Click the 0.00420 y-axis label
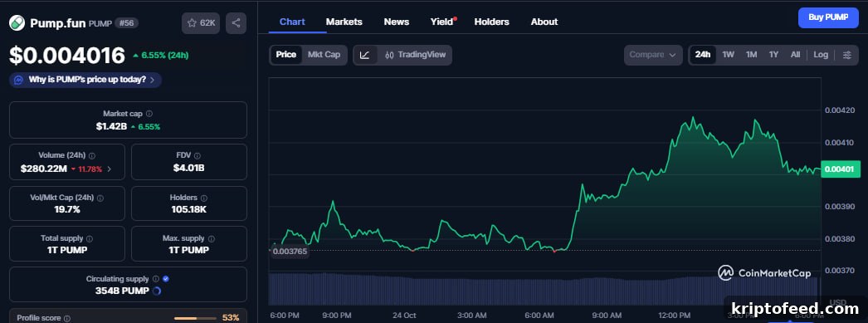Screen dimensions: 868x323 839,110
